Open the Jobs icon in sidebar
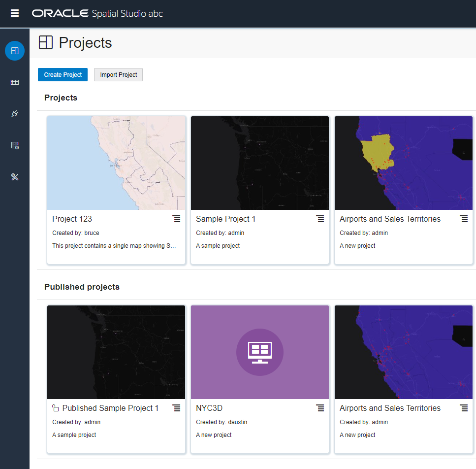The height and width of the screenshot is (469, 476). [15, 145]
